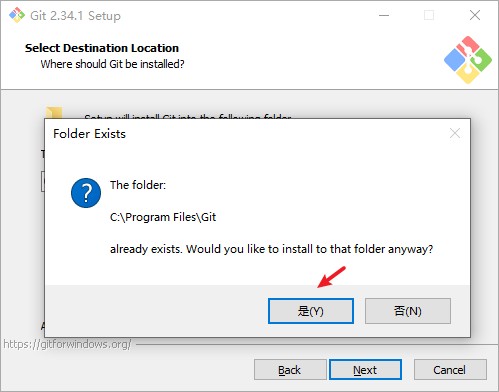Image resolution: width=499 pixels, height=392 pixels.
Task: Decline with the 否(N) button
Action: (408, 311)
